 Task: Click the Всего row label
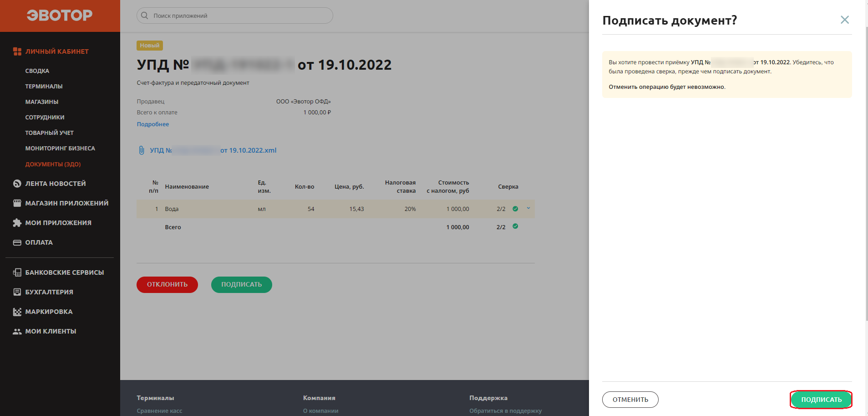click(173, 227)
